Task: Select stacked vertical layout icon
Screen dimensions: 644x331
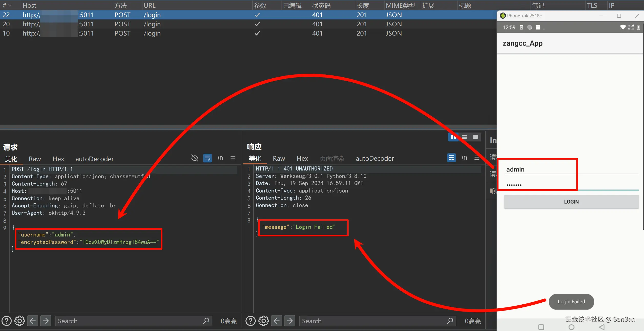Action: tap(464, 137)
